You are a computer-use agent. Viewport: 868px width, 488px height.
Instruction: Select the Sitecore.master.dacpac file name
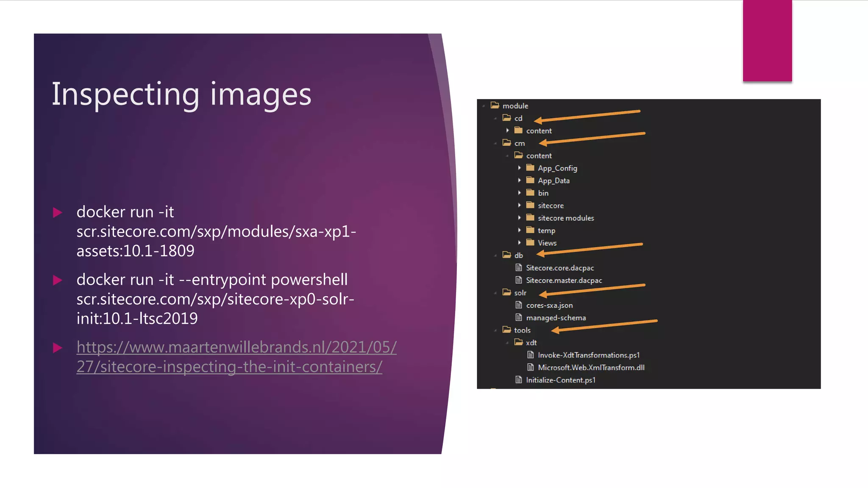(x=564, y=280)
